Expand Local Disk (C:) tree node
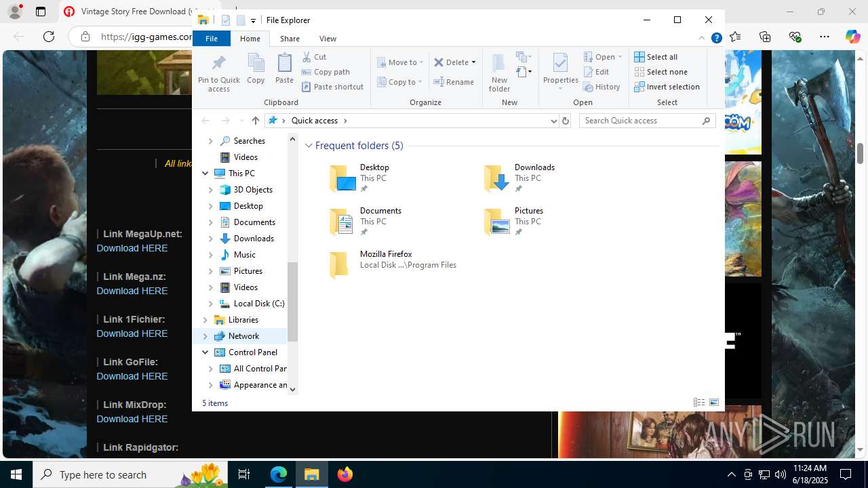This screenshot has width=868, height=488. click(210, 304)
